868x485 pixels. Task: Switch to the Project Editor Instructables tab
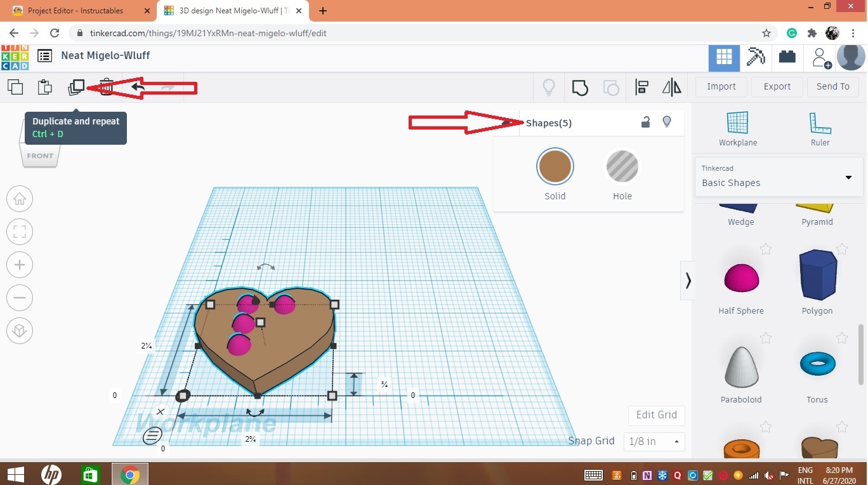coord(76,10)
